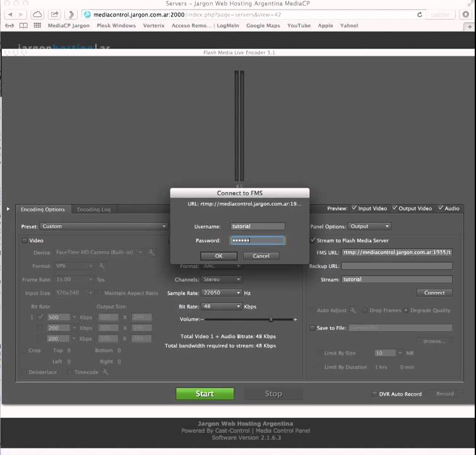
Task: Open the Apple bookmark
Action: pos(325,25)
